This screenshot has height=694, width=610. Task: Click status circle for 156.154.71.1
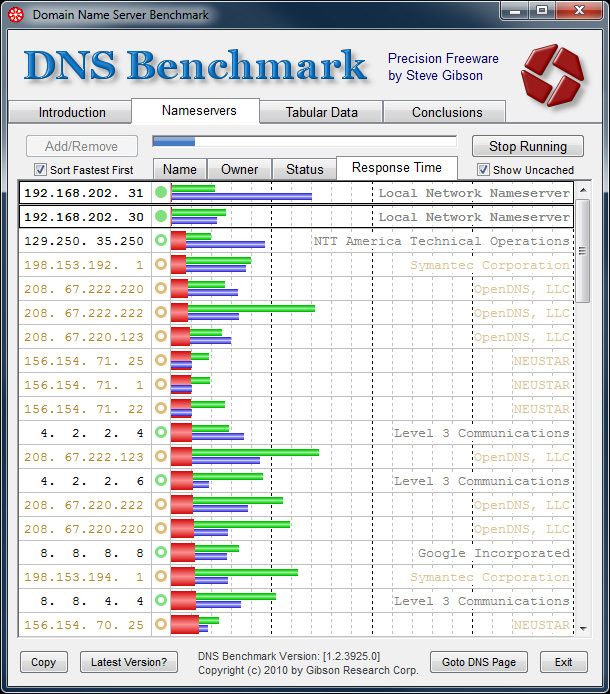pyautogui.click(x=161, y=384)
